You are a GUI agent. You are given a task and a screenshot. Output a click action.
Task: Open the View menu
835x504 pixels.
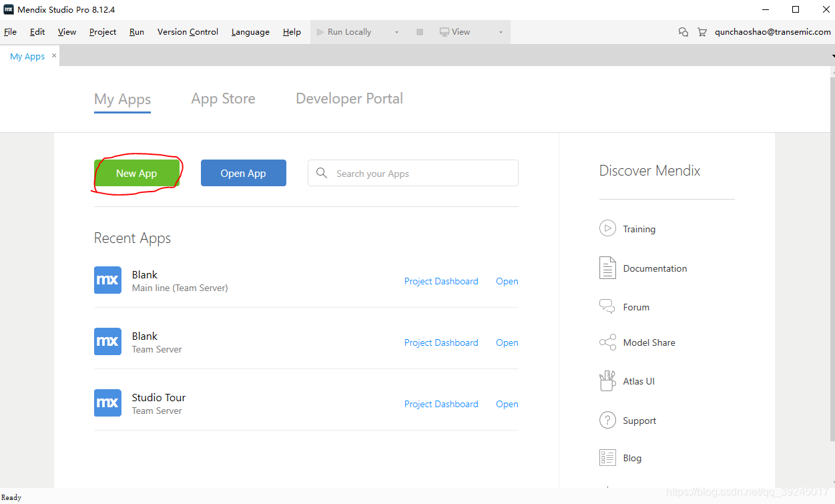[67, 31]
